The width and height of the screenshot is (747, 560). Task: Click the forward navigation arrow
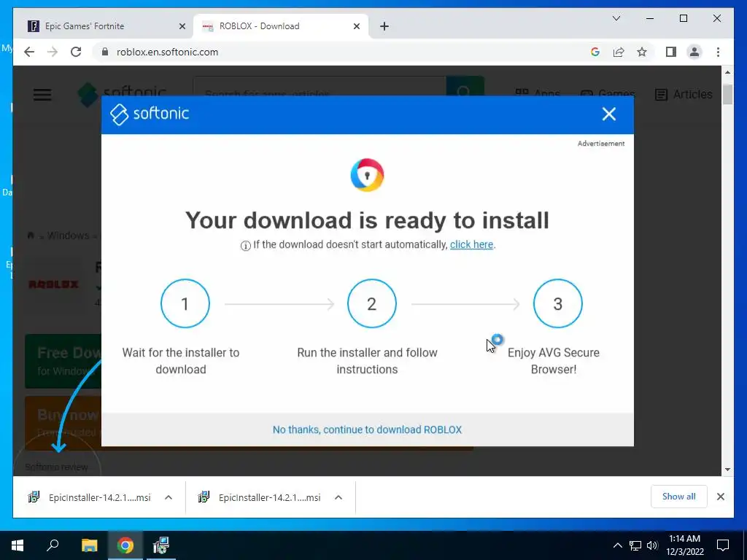click(x=53, y=52)
